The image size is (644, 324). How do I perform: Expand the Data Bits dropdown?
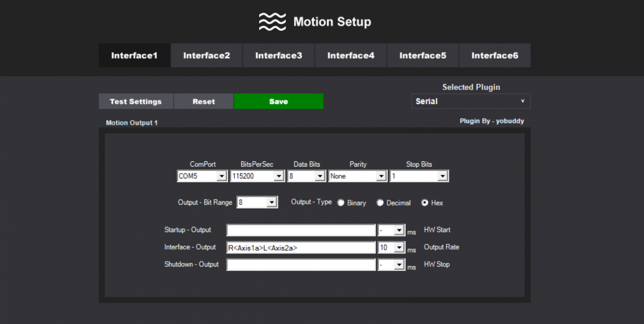(x=320, y=176)
